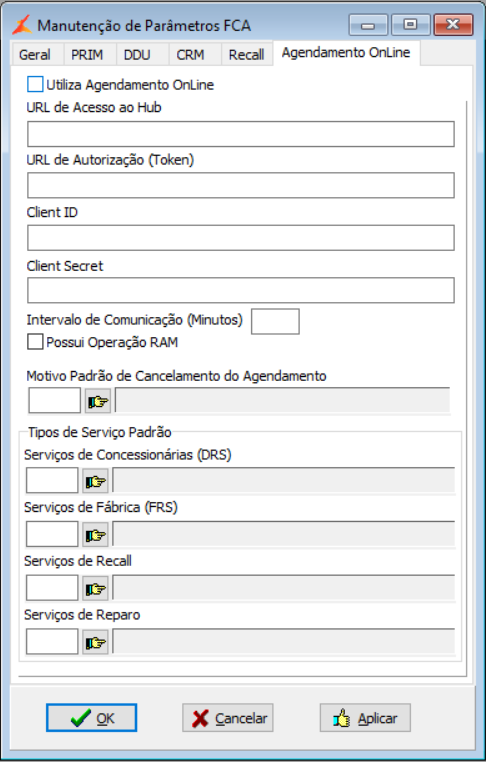Screen dimensions: 486x762
Task: Click the application logo in title bar
Action: coord(22,25)
